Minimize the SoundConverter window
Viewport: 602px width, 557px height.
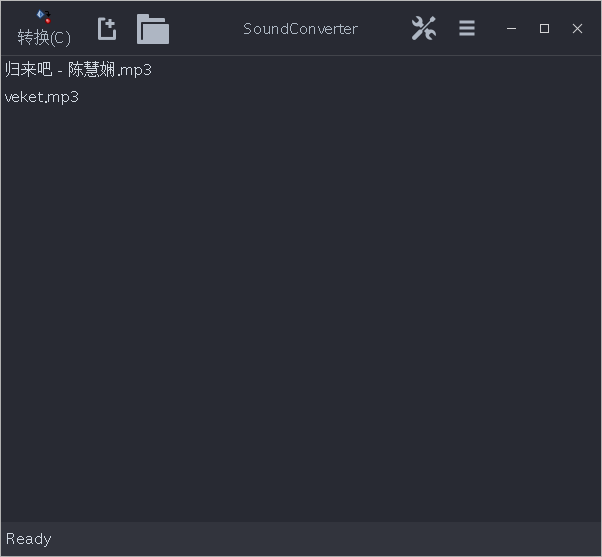511,28
